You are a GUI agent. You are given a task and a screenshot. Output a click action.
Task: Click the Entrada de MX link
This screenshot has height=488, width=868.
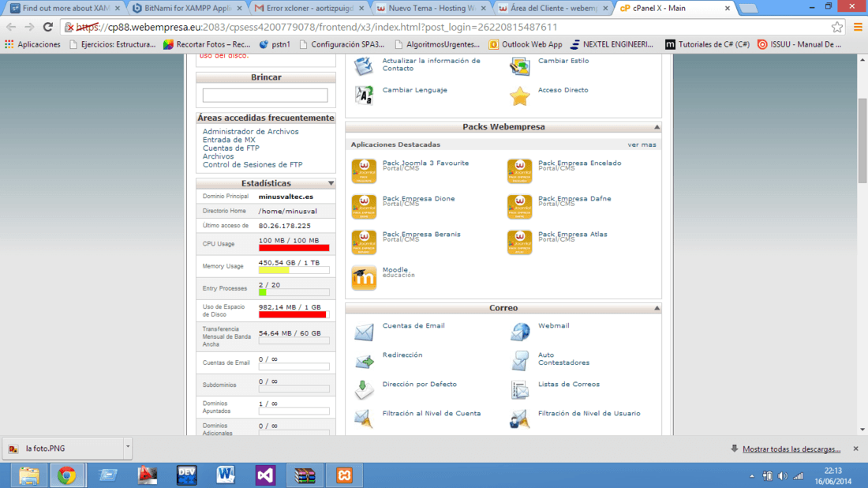tap(229, 140)
